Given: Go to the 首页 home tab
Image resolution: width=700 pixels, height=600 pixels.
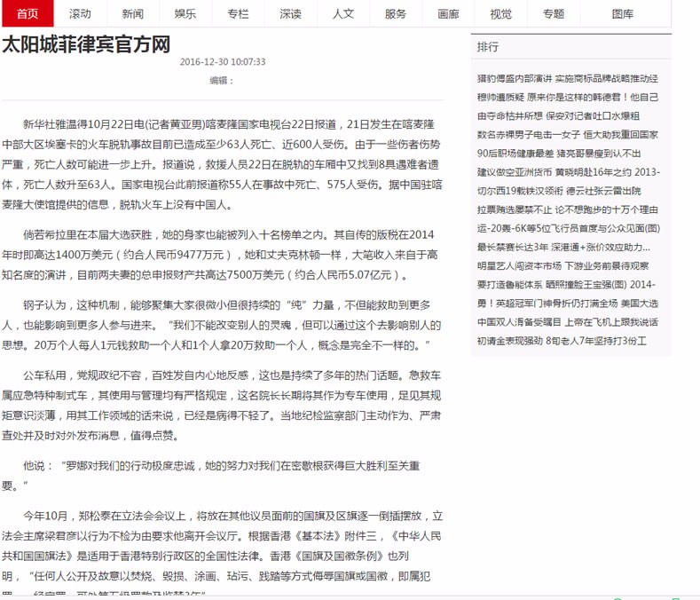Looking at the screenshot, I should point(27,13).
